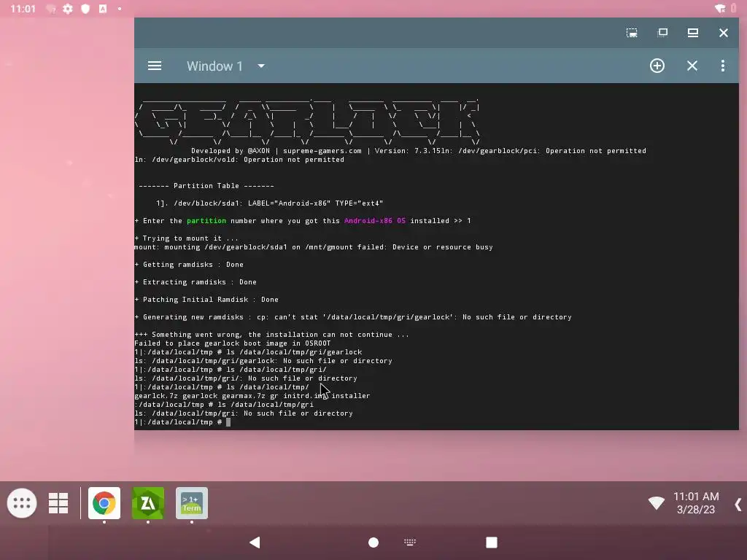Click the "Patching Initial Ramdisk" line
747x560 pixels.
click(x=206, y=300)
